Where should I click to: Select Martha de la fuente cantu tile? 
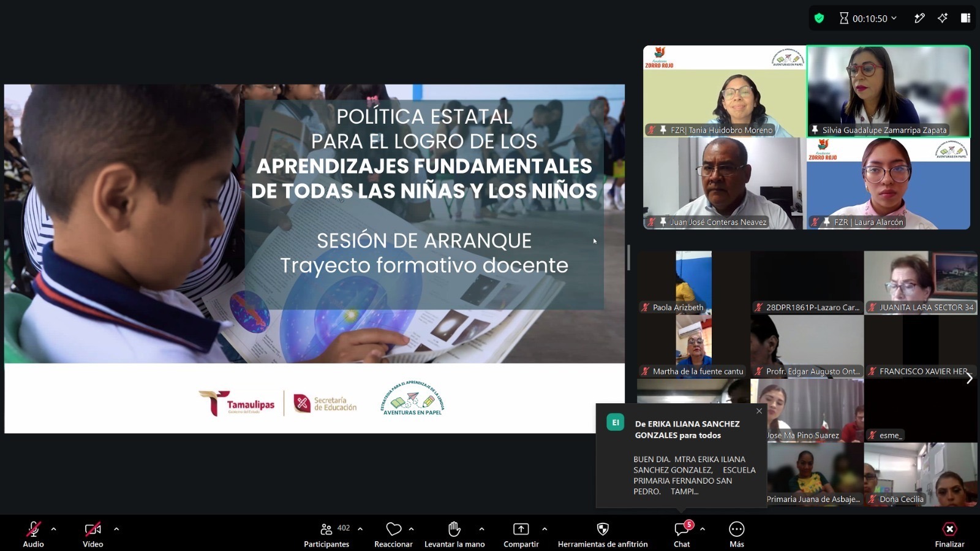pos(693,347)
